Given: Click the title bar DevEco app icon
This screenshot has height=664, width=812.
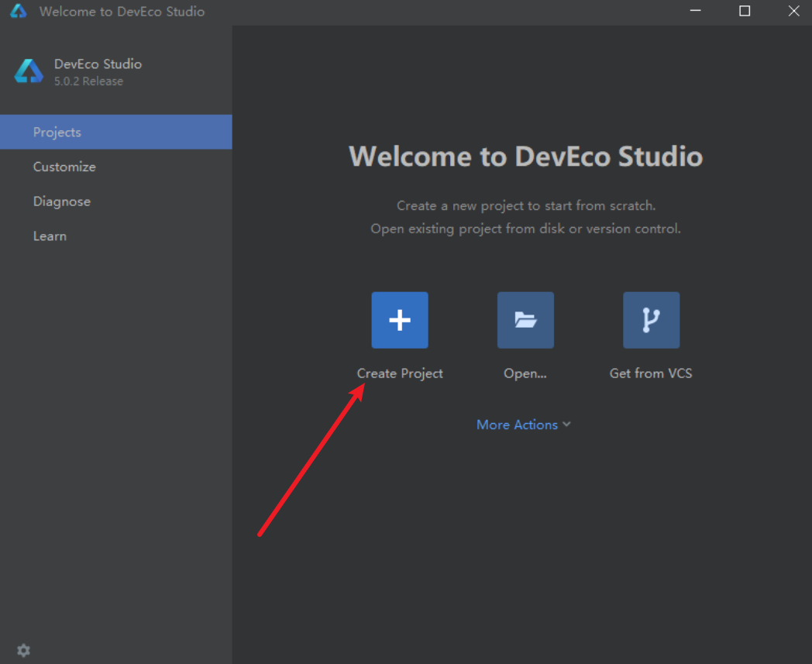Looking at the screenshot, I should click(18, 11).
